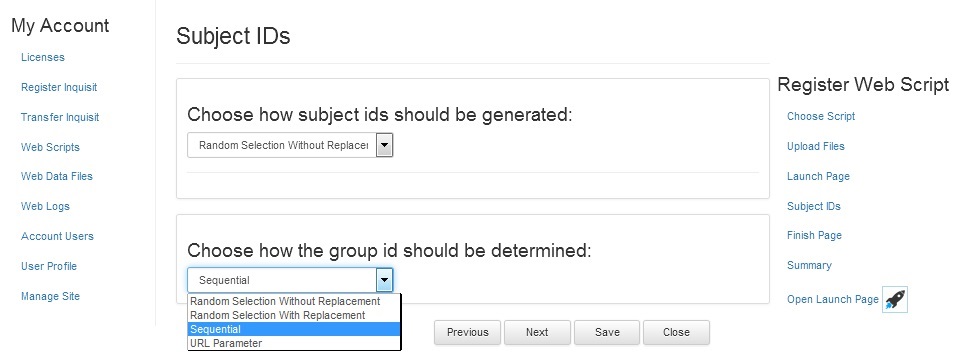Go to Finish Page step
Image resolution: width=957 pixels, height=364 pixels.
click(x=814, y=236)
